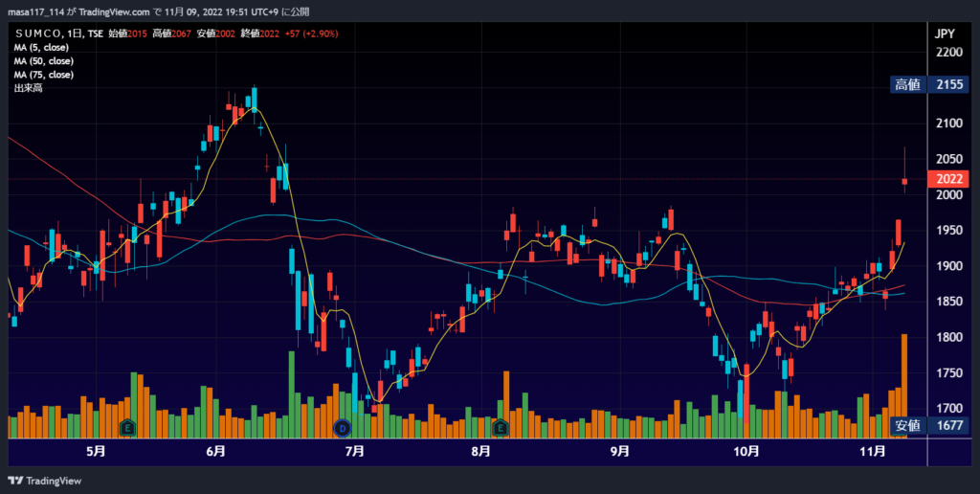Viewport: 980px width, 494px height.
Task: Click the 1800 price scale value
Action: [948, 337]
